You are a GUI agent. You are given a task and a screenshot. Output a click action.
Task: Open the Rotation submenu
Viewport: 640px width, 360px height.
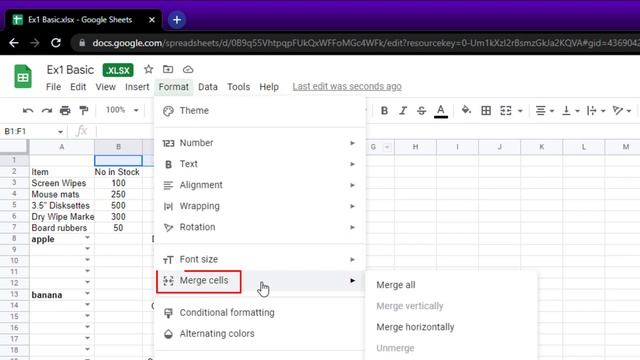(x=260, y=227)
